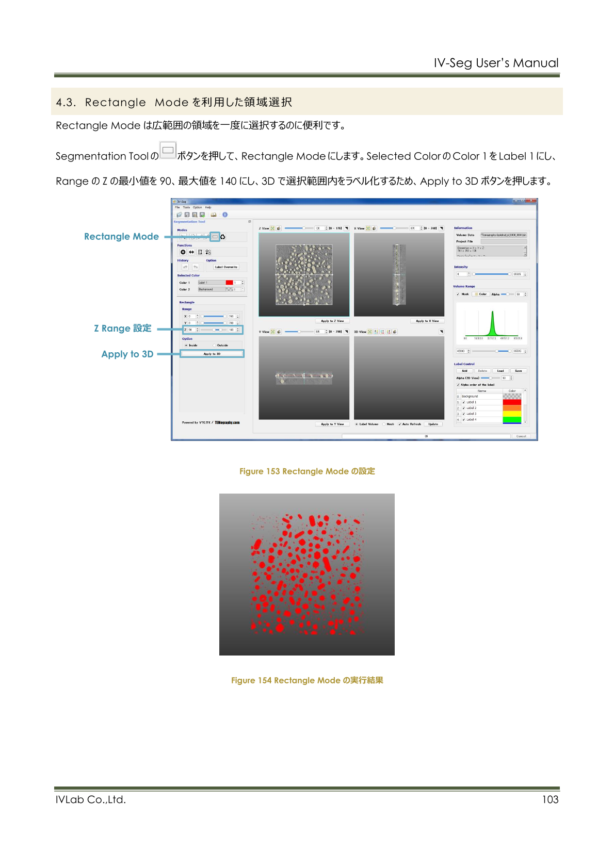Screen dimensions: 614x868
Task: Click the open file toolbar icon
Action: pyautogui.click(x=179, y=215)
